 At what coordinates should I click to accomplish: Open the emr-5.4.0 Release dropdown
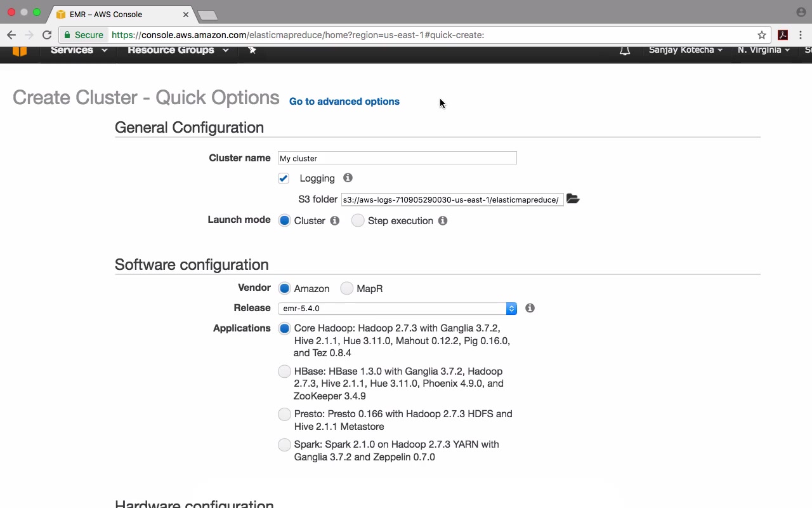397,309
